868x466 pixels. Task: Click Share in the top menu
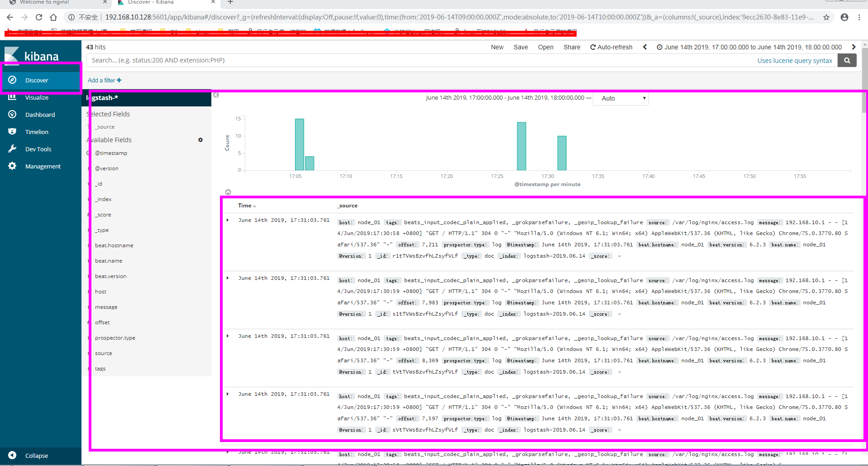pos(572,47)
